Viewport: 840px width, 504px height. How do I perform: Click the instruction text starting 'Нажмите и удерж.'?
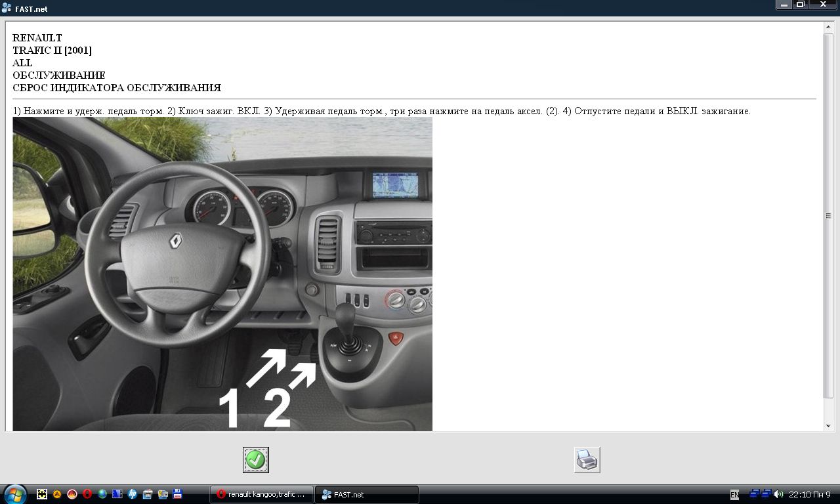[x=381, y=111]
